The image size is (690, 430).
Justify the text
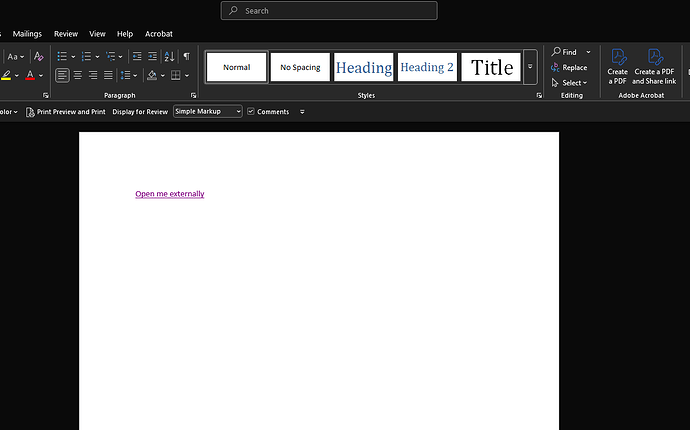(108, 75)
